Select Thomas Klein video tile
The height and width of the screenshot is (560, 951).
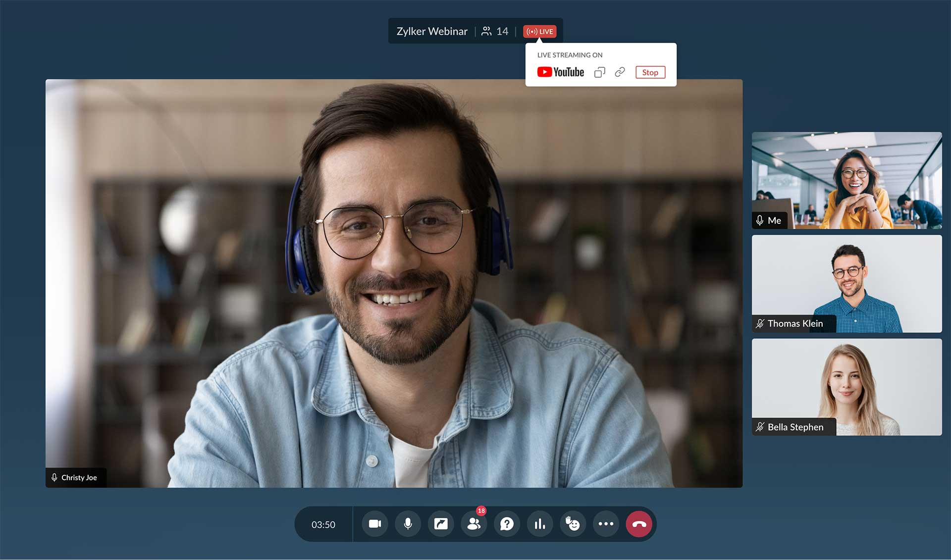846,284
